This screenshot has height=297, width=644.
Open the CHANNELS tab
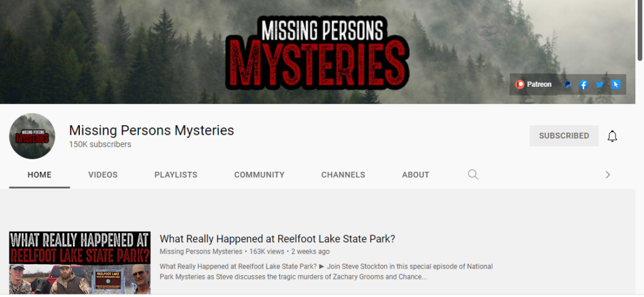coord(343,174)
